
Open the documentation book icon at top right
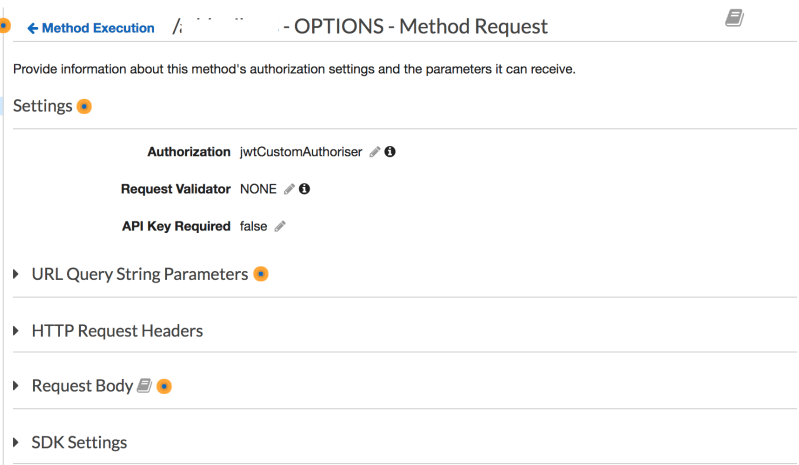click(x=734, y=18)
